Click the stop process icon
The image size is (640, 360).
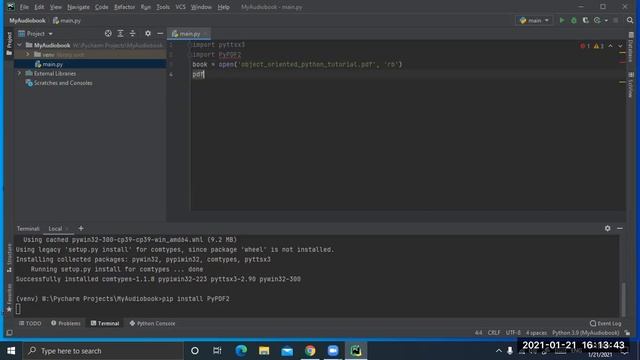(616, 20)
